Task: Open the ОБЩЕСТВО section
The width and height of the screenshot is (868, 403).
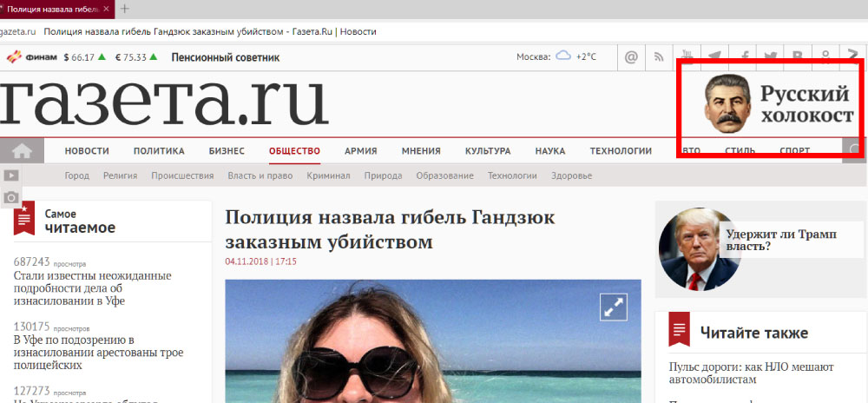Action: 294,150
